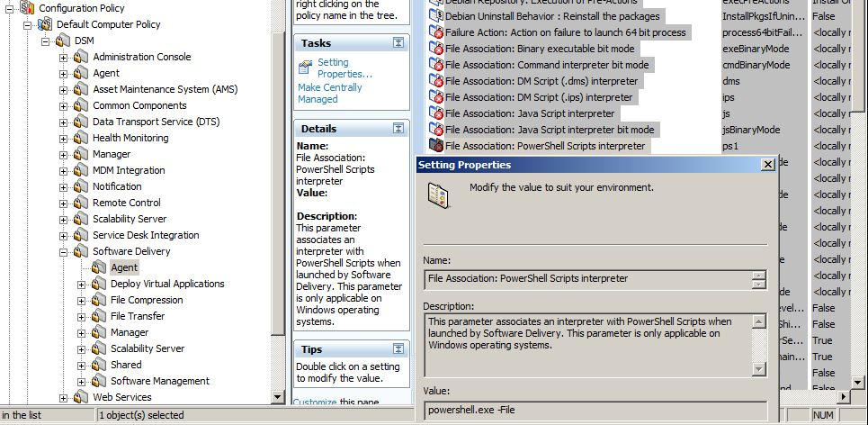
Task: Click the tree pane scroll down arrow
Action: pos(279,396)
